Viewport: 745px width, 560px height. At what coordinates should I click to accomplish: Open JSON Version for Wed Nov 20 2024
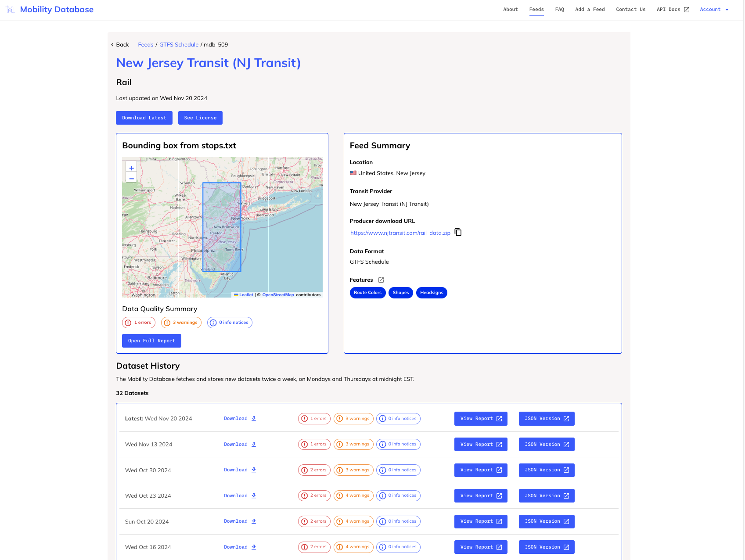click(x=547, y=419)
